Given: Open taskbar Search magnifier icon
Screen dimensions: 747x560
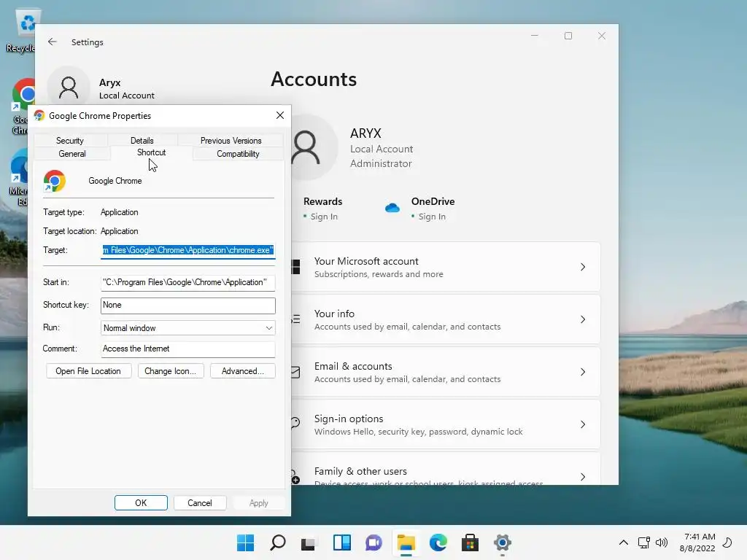Looking at the screenshot, I should (x=278, y=542).
